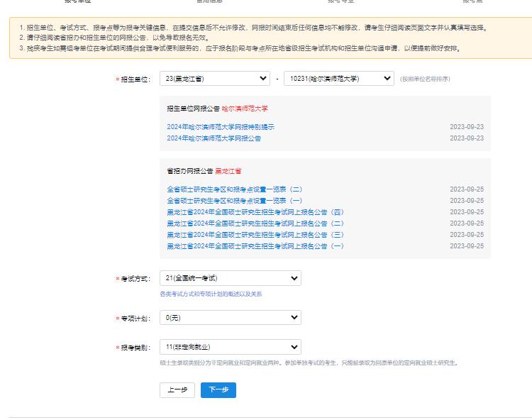Click the 上一步 button

click(x=177, y=390)
